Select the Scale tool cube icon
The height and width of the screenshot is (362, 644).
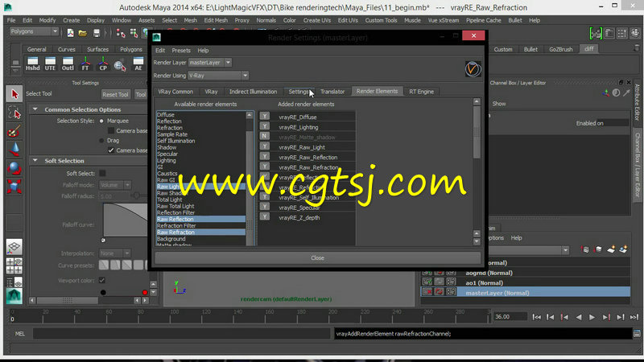(x=14, y=187)
